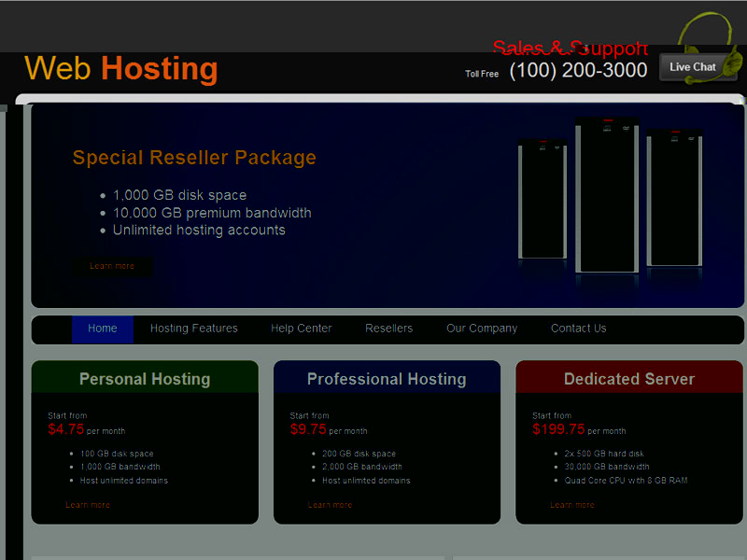Screen dimensions: 747x560
Task: Click the tallest middle server tower image
Action: [607, 196]
